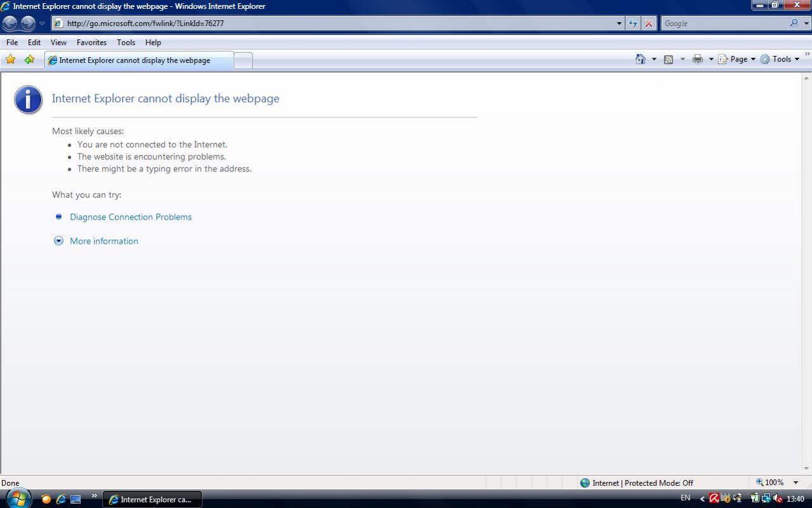812x508 pixels.
Task: Click the EN language indicator
Action: click(685, 498)
